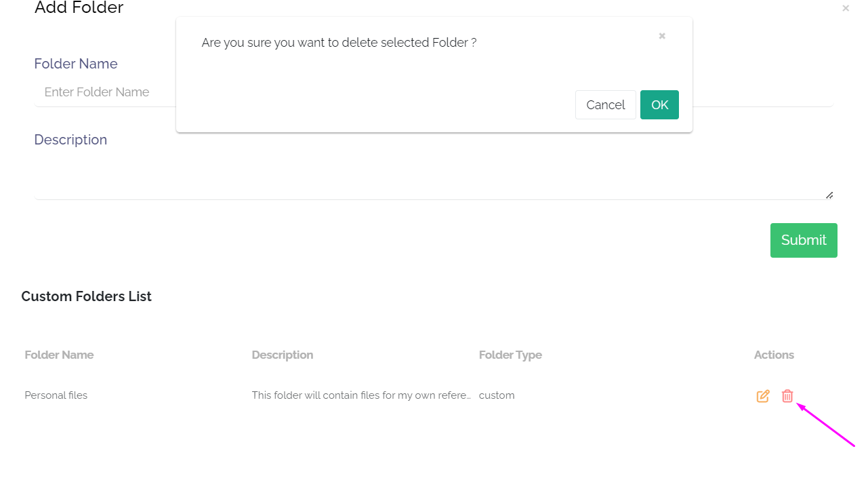Click the Folder Type column header
868x491 pixels.
pyautogui.click(x=510, y=355)
